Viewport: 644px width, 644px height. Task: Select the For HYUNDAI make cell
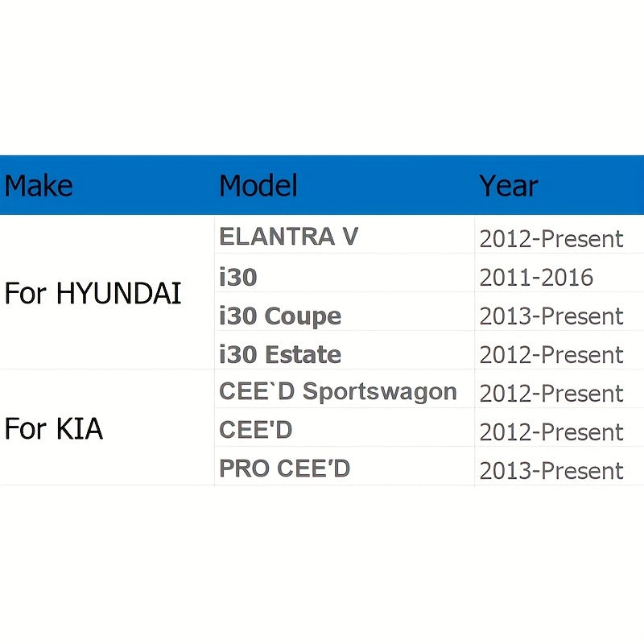(x=93, y=293)
